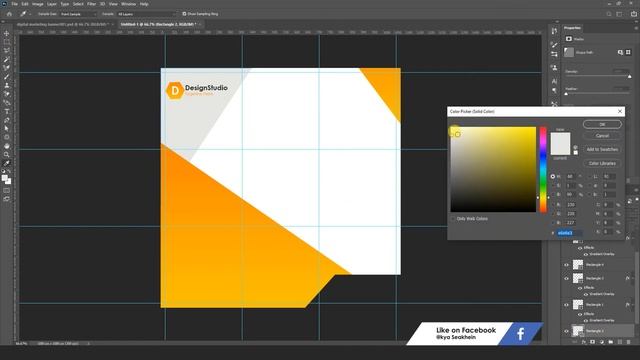Screen dimensions: 640x360
Task: Click foreground color swatch in toolbar
Action: [x=4, y=178]
